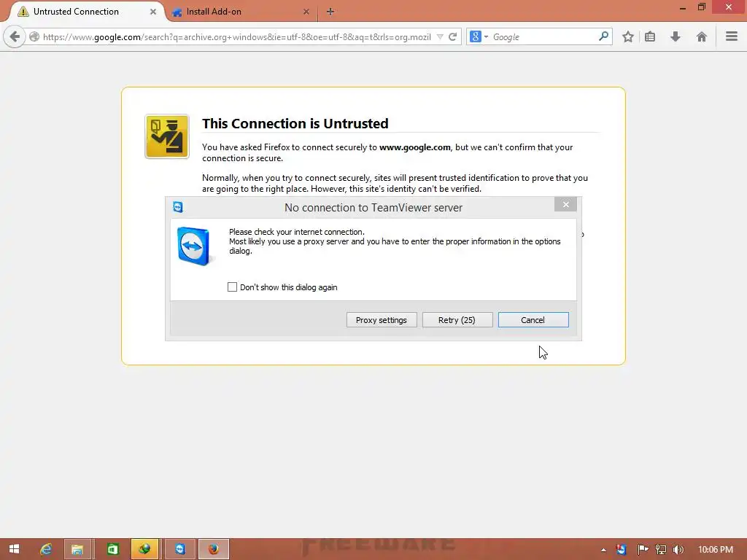Viewport: 747px width, 560px height.
Task: Open File Explorer from taskbar
Action: pyautogui.click(x=77, y=549)
